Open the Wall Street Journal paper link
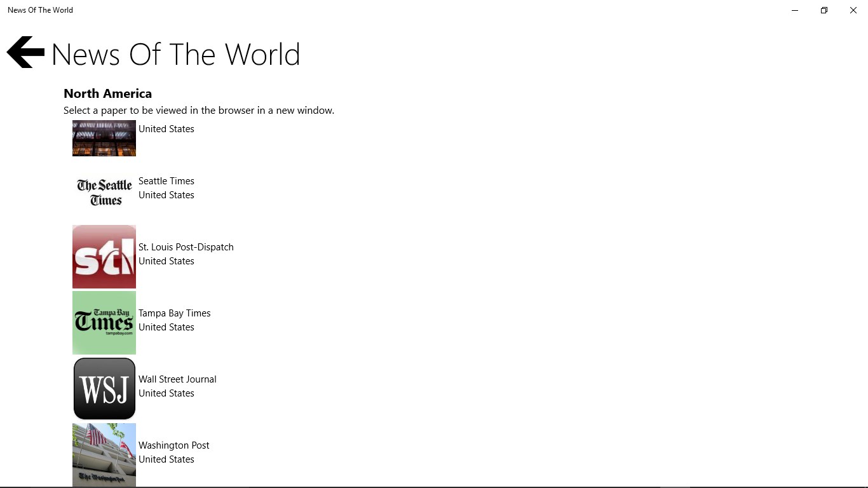Image resolution: width=868 pixels, height=488 pixels. tap(177, 379)
